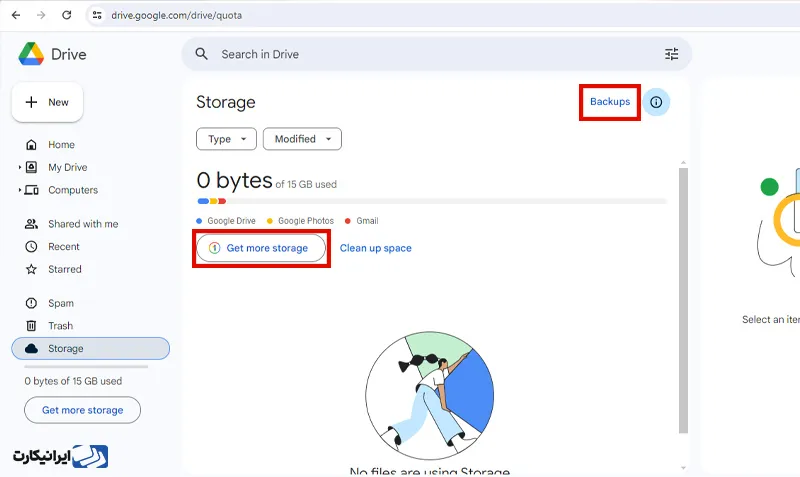Viewport: 800px width, 477px height.
Task: Select Storage in the sidebar
Action: 91,348
